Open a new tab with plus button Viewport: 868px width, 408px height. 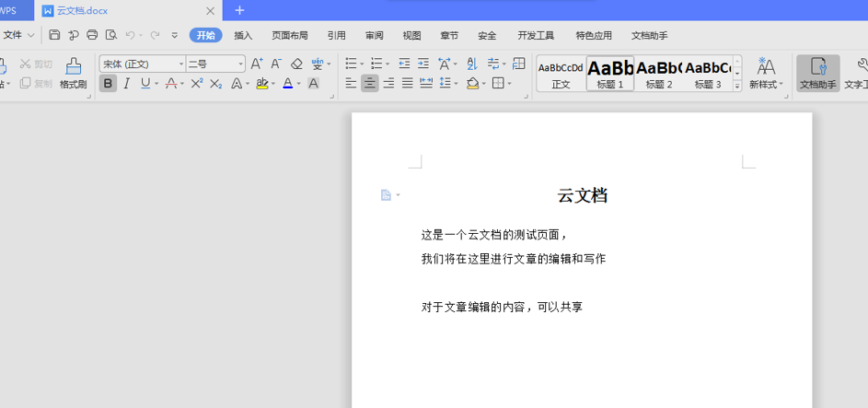pyautogui.click(x=239, y=10)
